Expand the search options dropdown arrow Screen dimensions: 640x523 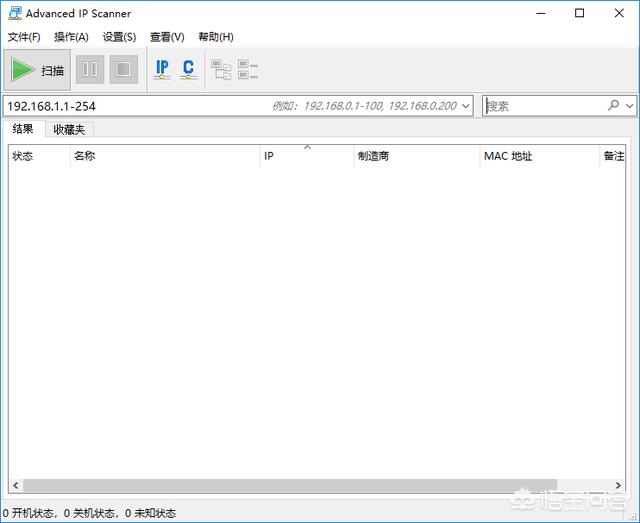[x=629, y=106]
